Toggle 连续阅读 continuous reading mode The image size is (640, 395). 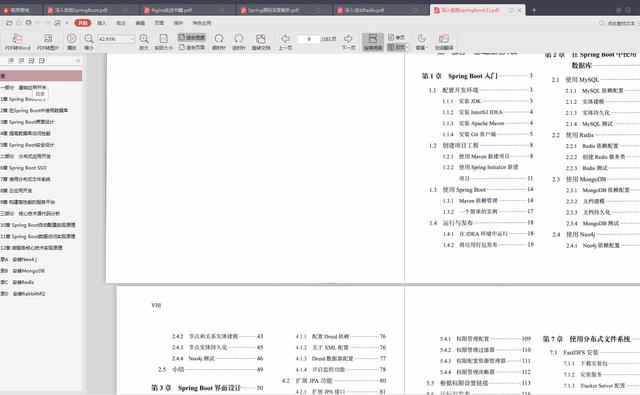tap(373, 42)
